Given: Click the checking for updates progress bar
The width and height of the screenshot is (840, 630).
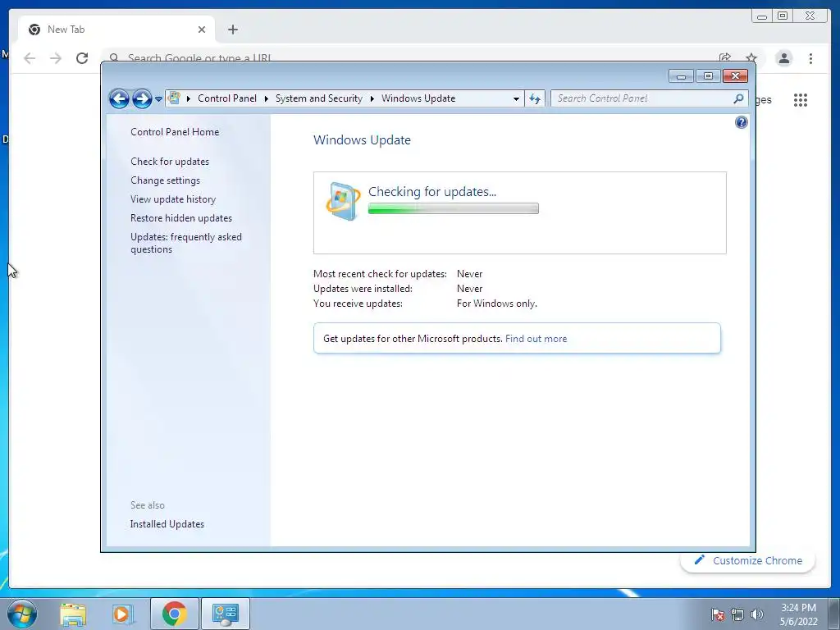Looking at the screenshot, I should pos(453,209).
